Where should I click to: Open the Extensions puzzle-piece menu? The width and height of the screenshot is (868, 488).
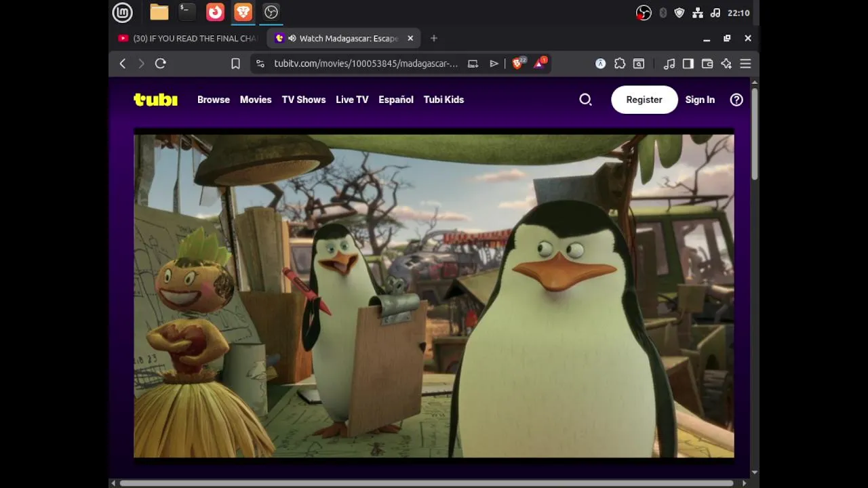pos(620,64)
